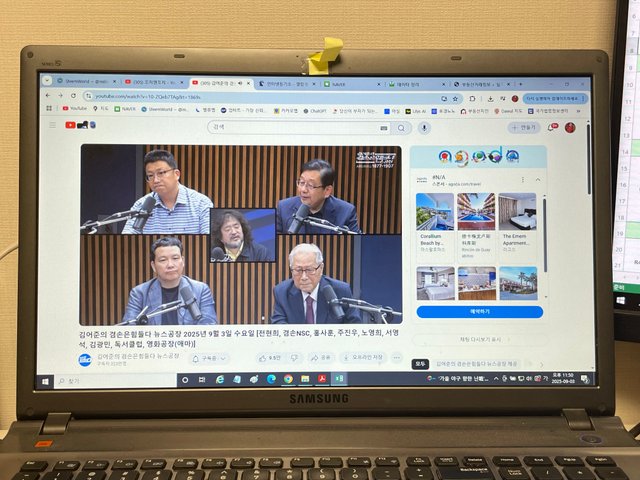Click the Windows taskbar search box
The height and width of the screenshot is (480, 640).
pyautogui.click(x=115, y=381)
